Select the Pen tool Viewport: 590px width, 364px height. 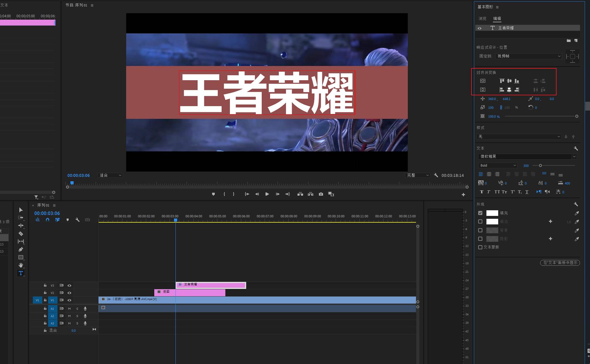pos(21,250)
